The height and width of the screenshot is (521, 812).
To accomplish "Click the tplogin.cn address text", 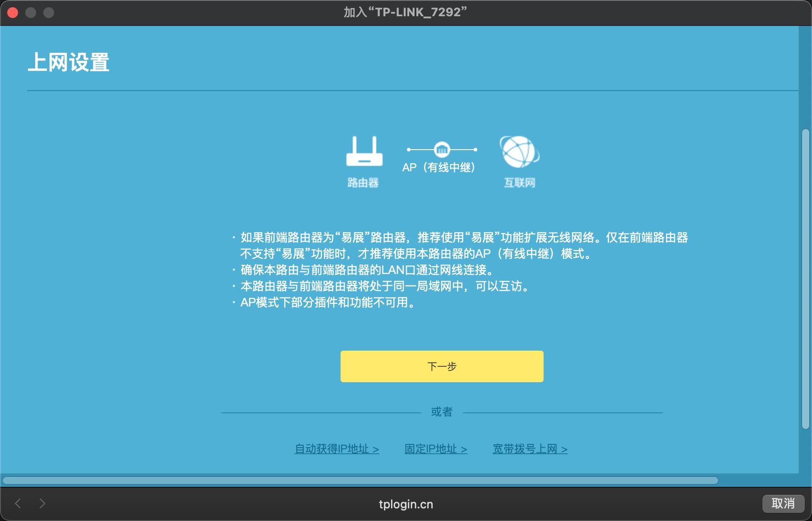I will pos(406,504).
